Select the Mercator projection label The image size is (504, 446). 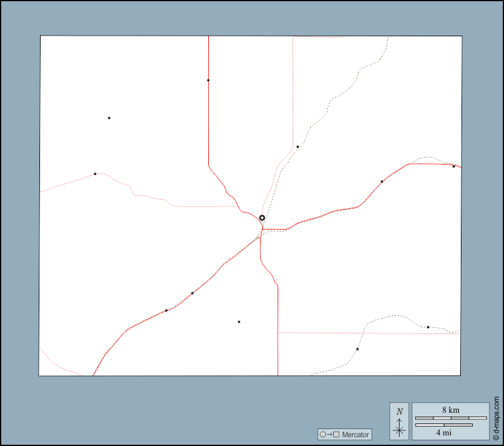[356, 435]
